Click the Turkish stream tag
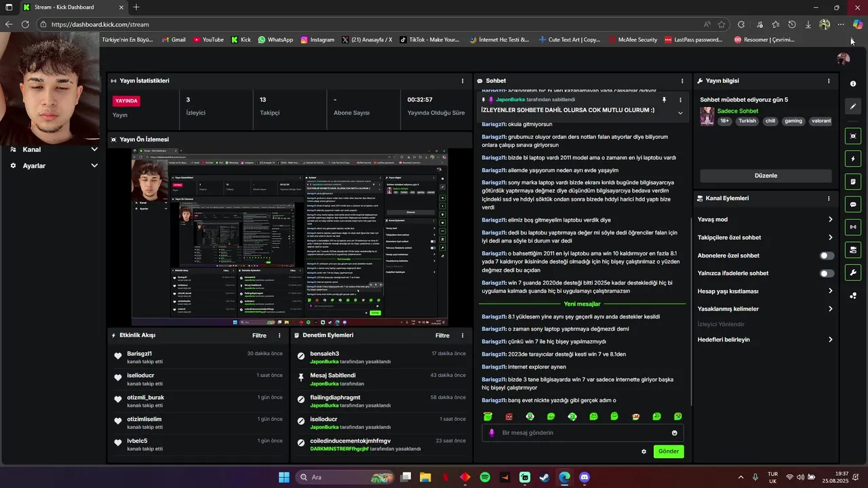This screenshot has height=488, width=868. (x=747, y=121)
